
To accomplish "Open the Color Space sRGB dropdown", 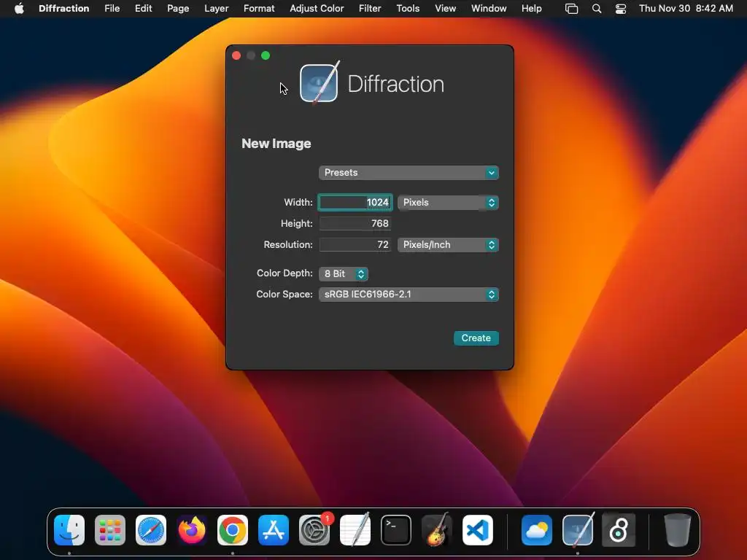I will (x=409, y=295).
